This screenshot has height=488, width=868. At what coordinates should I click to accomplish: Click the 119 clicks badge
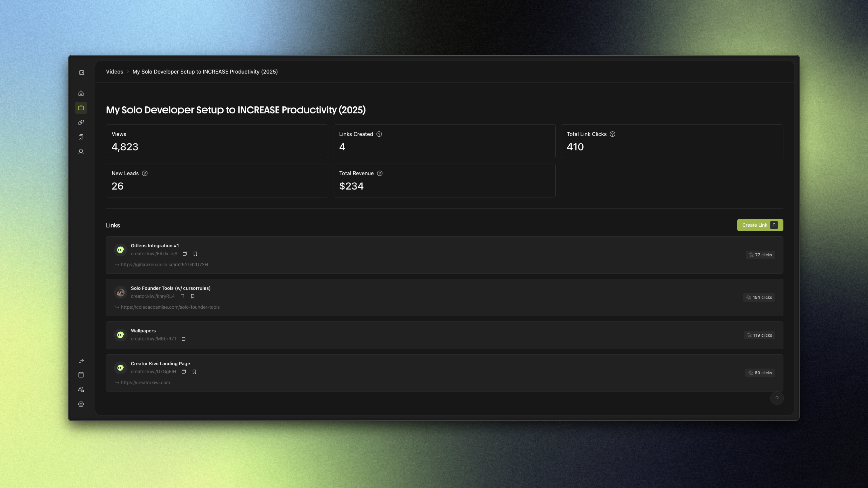(x=759, y=335)
